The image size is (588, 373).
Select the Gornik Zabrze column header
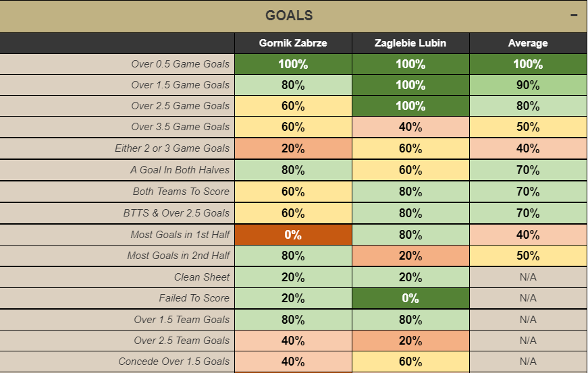(293, 43)
